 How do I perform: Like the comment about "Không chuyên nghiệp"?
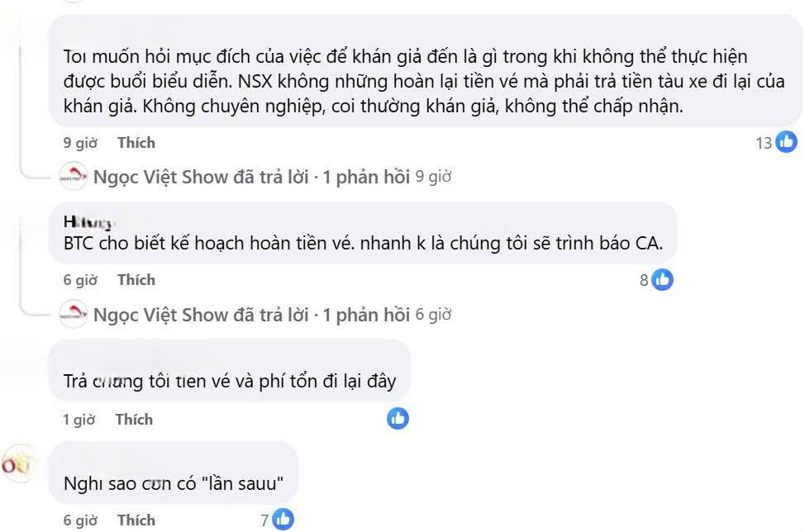136,143
